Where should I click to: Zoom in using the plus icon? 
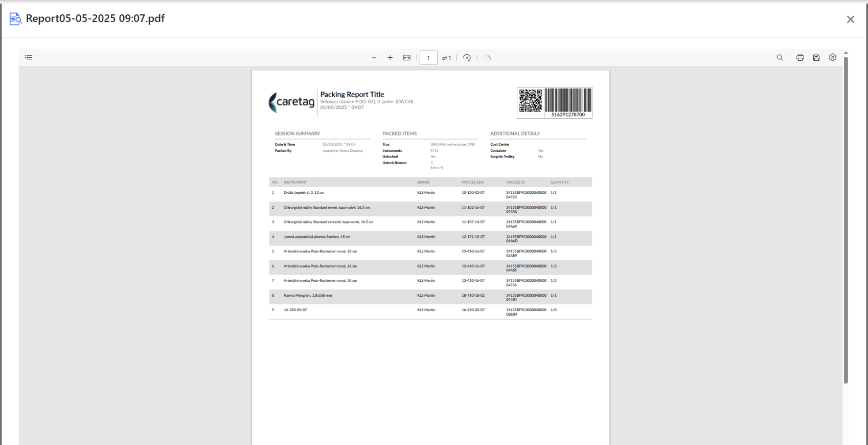[x=390, y=58]
